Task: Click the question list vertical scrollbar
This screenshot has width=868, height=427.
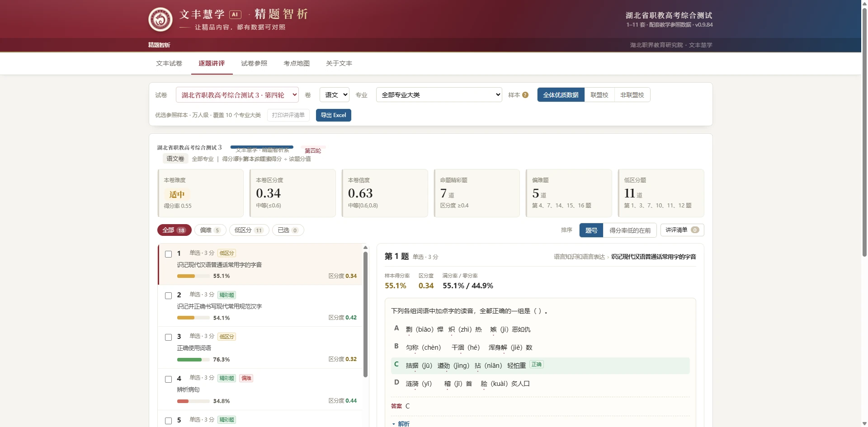Action: [365, 314]
